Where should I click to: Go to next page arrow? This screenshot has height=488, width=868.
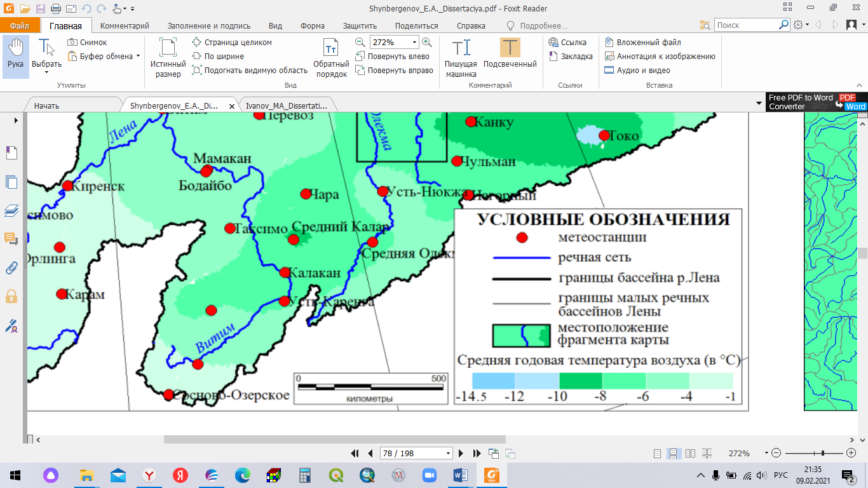click(462, 453)
